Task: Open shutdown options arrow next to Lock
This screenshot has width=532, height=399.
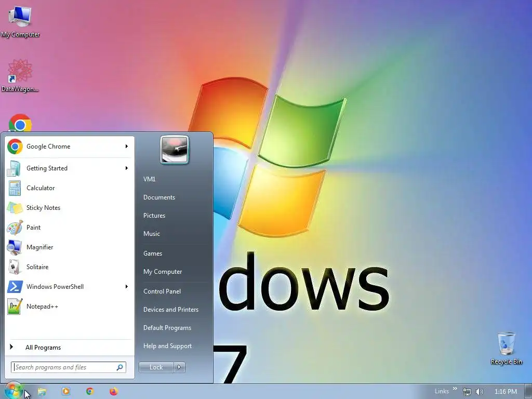Action: (179, 367)
